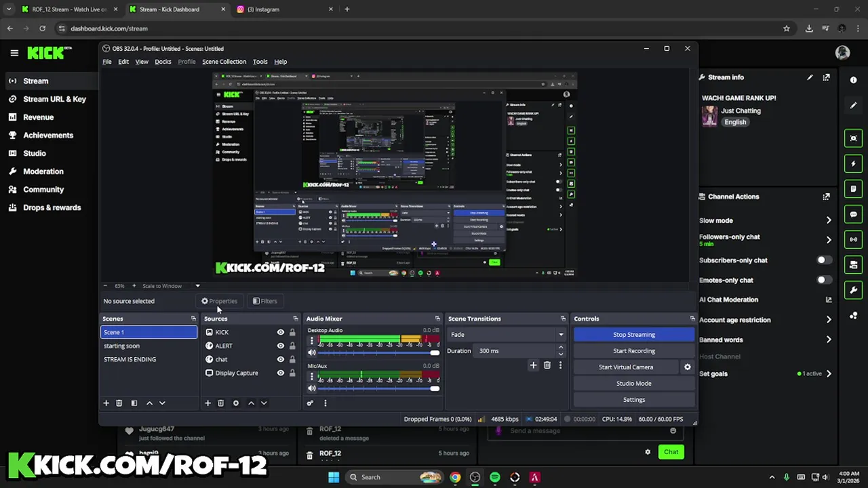Open Desktop Audio three-dot options

[312, 341]
